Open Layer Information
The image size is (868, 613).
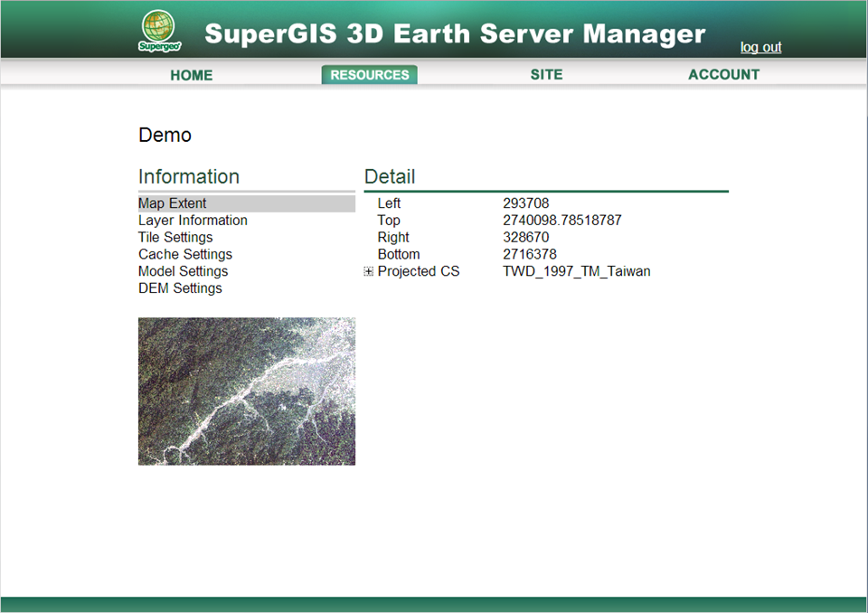(x=193, y=221)
